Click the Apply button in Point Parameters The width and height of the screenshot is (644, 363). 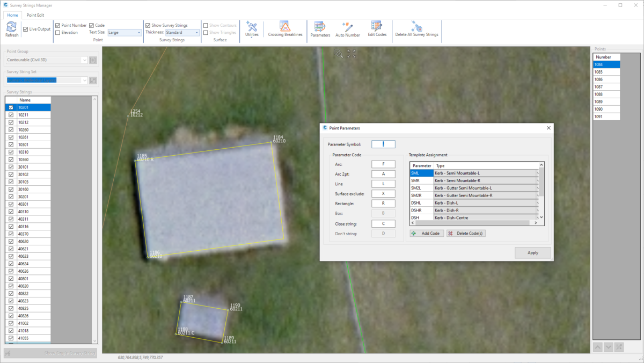click(x=532, y=252)
